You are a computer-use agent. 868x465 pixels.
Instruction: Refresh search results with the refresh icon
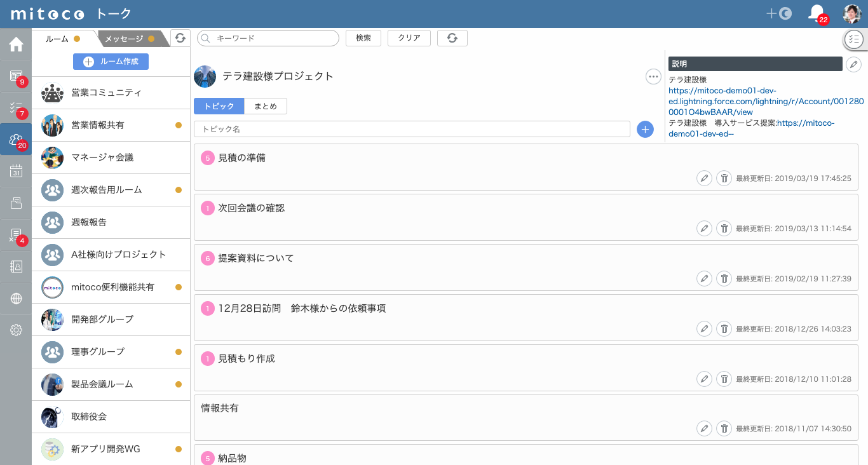pyautogui.click(x=452, y=38)
